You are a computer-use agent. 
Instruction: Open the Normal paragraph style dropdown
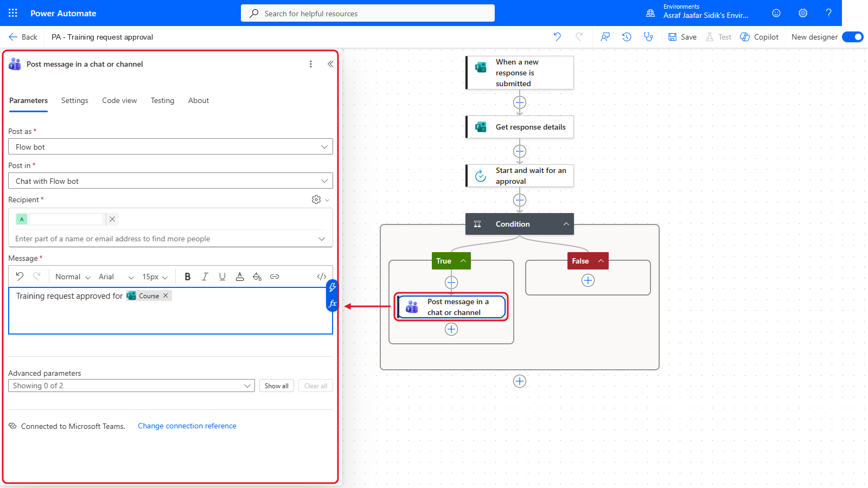73,277
